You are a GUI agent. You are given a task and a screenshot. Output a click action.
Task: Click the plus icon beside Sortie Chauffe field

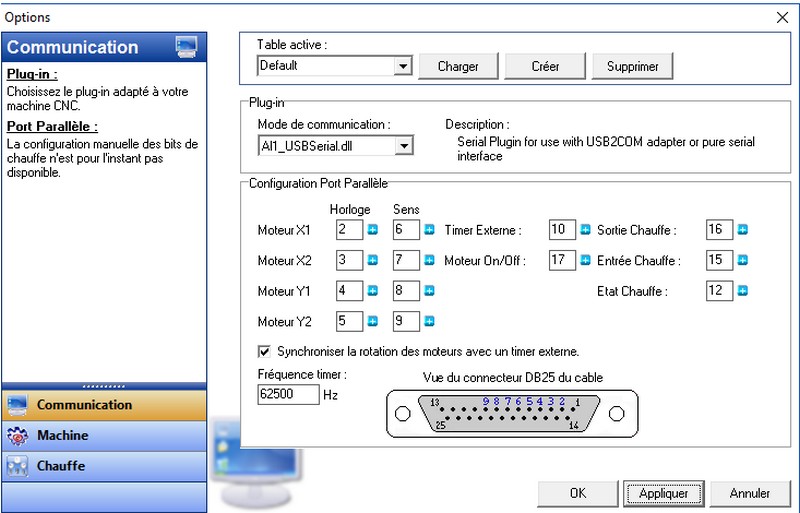(743, 230)
